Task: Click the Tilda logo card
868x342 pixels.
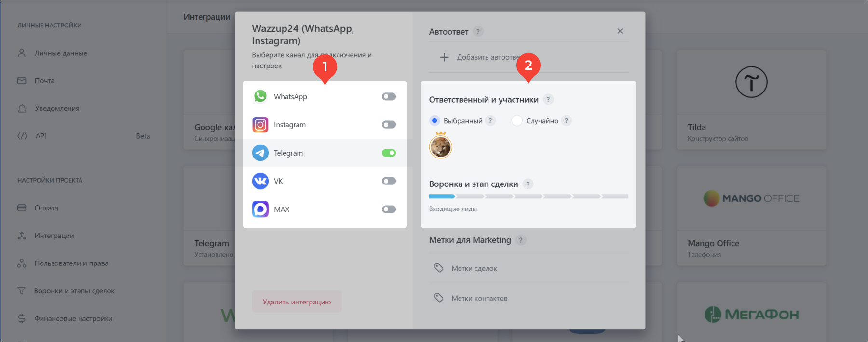Action: 751,100
